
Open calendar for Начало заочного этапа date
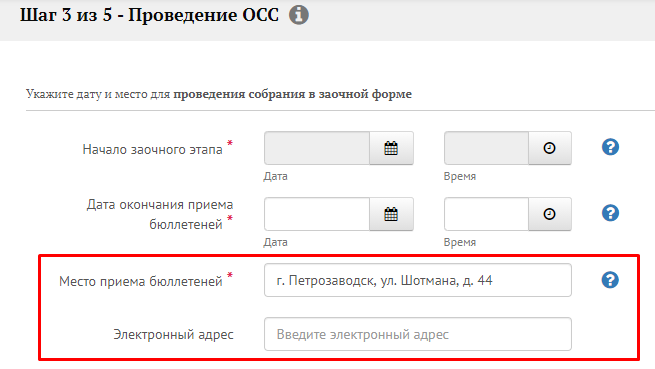pyautogui.click(x=391, y=148)
